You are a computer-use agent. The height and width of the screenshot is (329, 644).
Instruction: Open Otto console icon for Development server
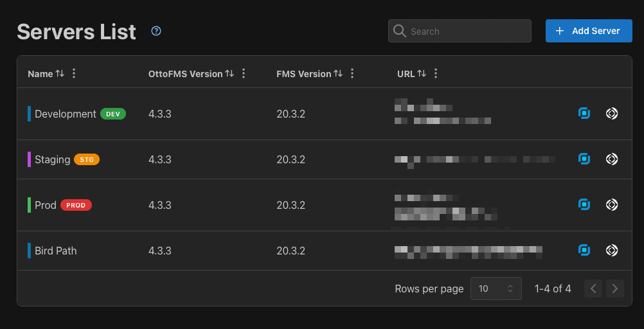pos(584,114)
